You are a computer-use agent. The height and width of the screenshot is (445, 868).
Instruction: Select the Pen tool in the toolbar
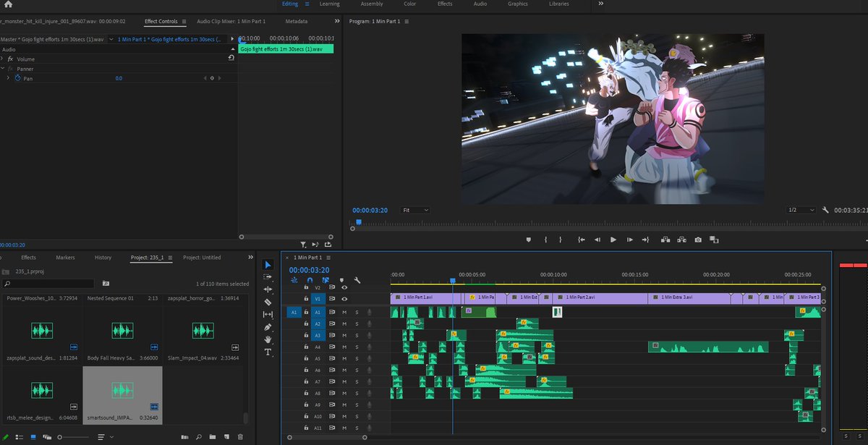click(268, 327)
